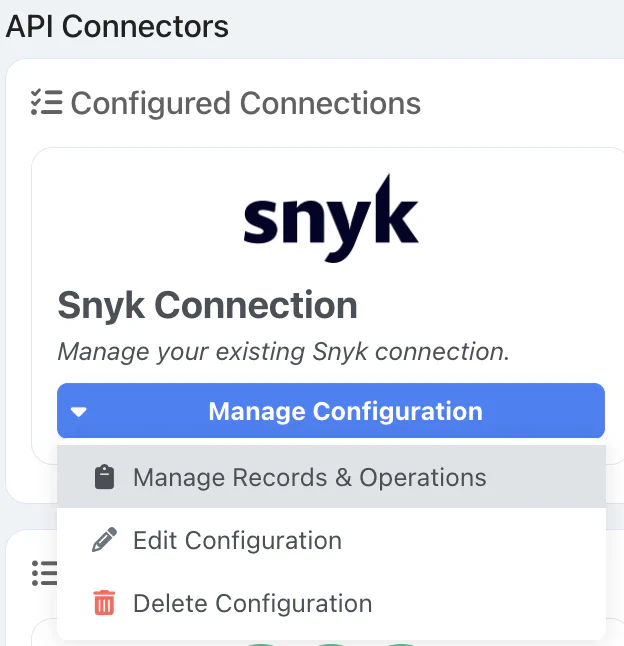Click the Snyk Connection card title
The image size is (624, 646).
point(207,305)
